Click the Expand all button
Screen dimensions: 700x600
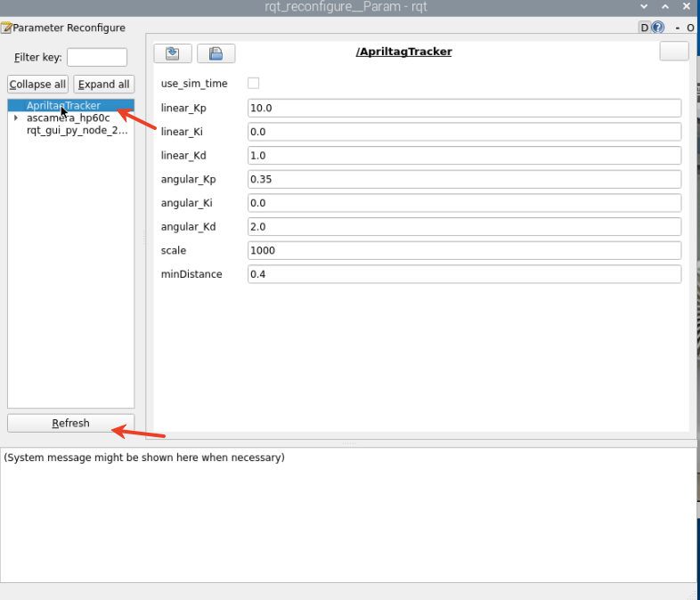pos(103,85)
